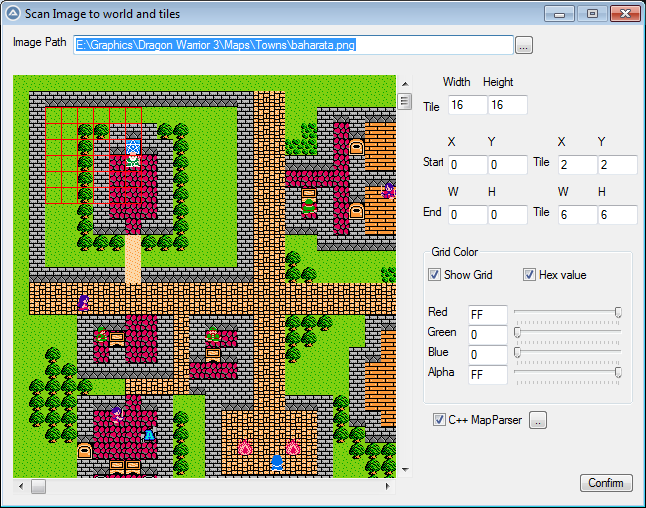The image size is (646, 508).
Task: Open C++ MapParser options button
Action: pyautogui.click(x=538, y=420)
